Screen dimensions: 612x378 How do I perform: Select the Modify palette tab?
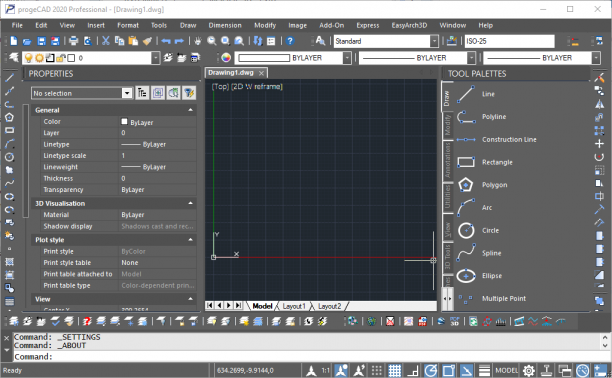pyautogui.click(x=447, y=124)
